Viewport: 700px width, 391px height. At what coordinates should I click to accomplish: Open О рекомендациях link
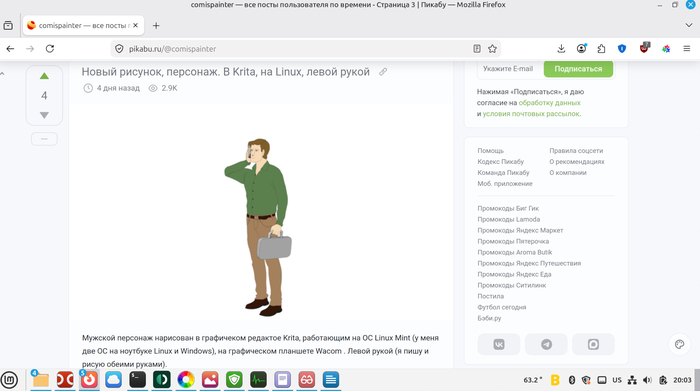pyautogui.click(x=576, y=162)
